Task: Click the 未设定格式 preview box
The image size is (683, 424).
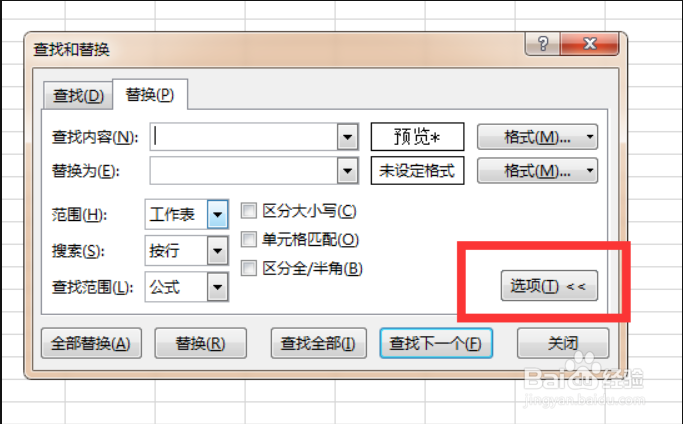Action: click(417, 170)
